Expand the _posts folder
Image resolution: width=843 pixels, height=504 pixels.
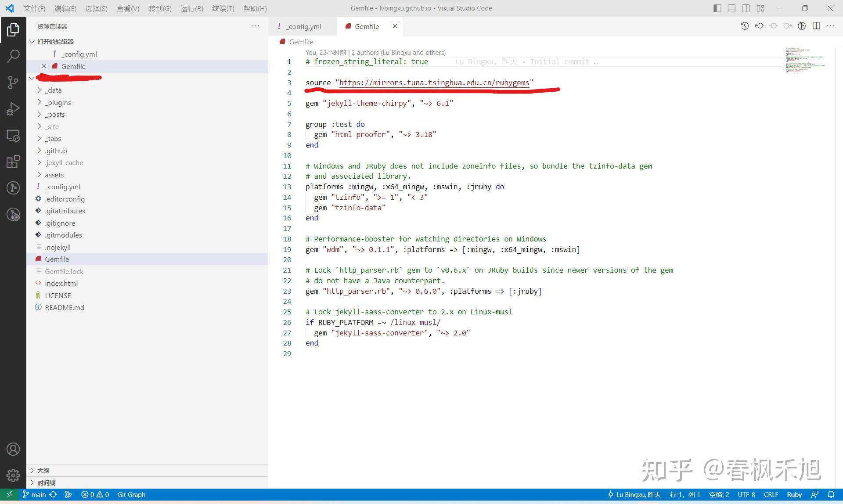(x=55, y=114)
